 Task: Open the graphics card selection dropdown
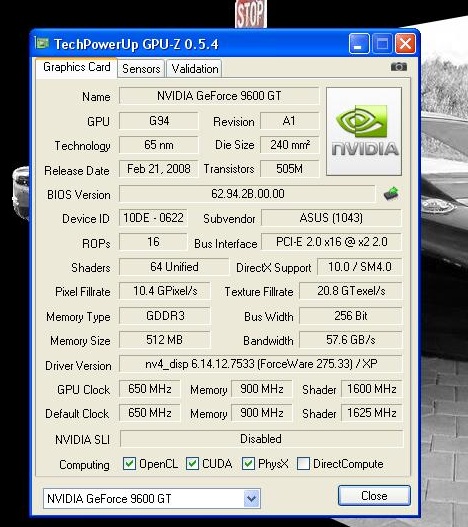(x=252, y=498)
